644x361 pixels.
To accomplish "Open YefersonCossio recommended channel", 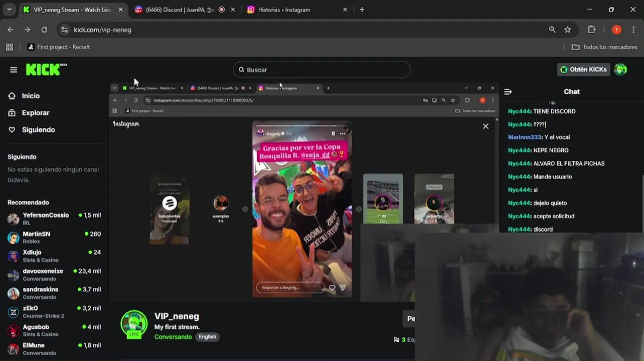I will (x=54, y=219).
